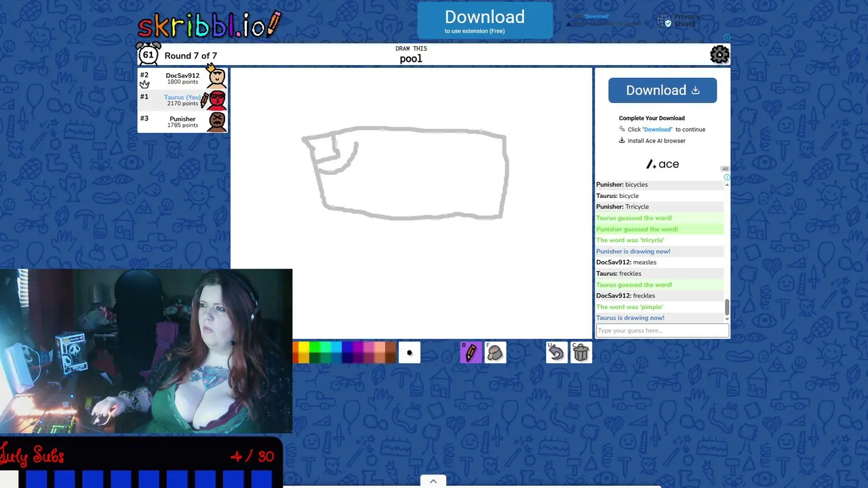Click the chat guess input field
The image size is (868, 488).
click(663, 331)
